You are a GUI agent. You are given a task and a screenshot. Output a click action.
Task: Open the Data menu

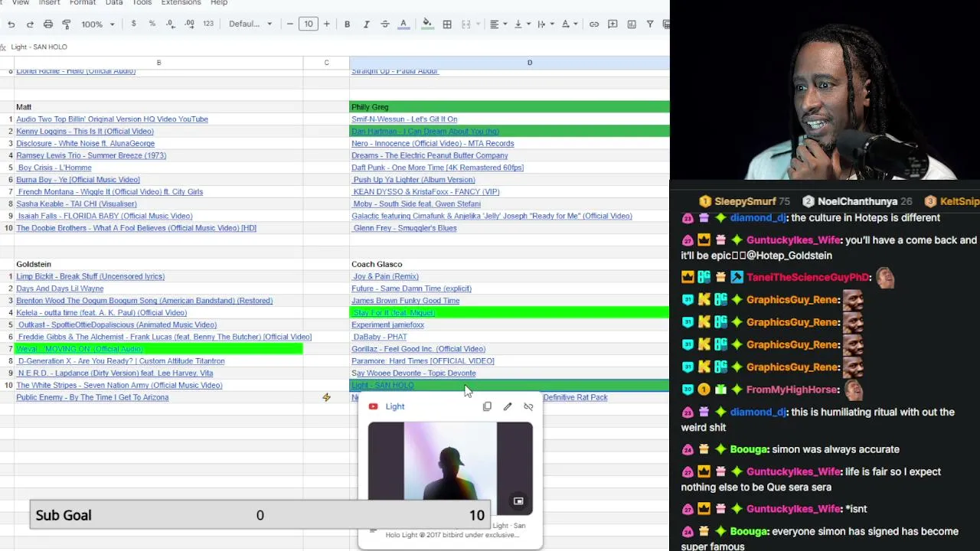click(114, 3)
